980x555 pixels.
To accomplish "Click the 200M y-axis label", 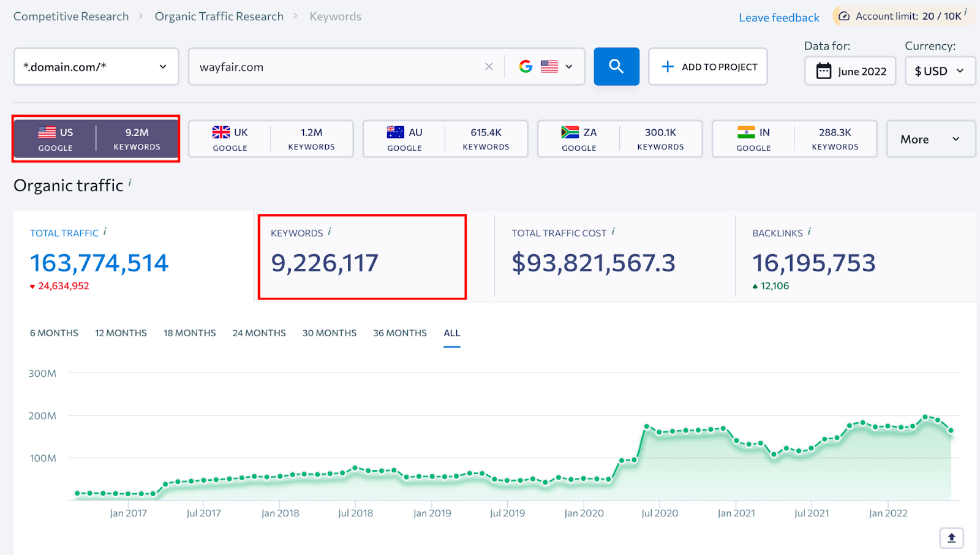I will pos(42,416).
